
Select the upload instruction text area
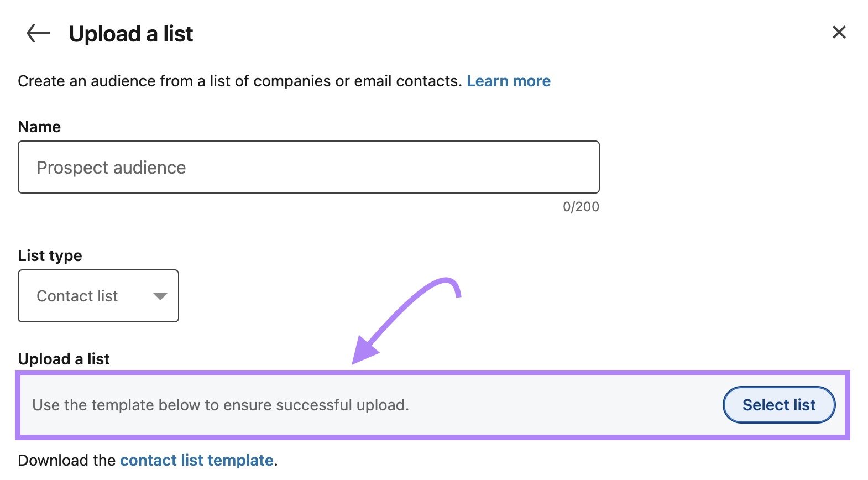[x=221, y=404]
